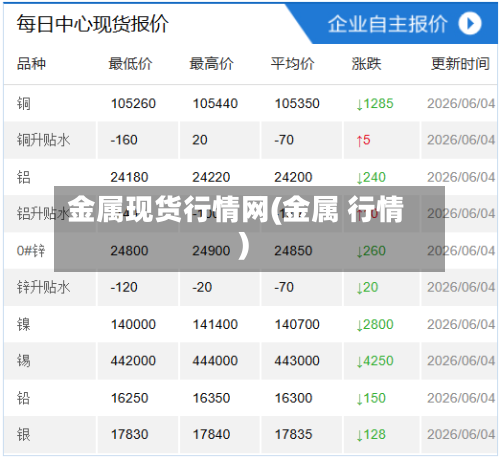Image resolution: width=500 pixels, height=459 pixels.
Task: Click the nickel change ↓2800
Action: point(375,324)
